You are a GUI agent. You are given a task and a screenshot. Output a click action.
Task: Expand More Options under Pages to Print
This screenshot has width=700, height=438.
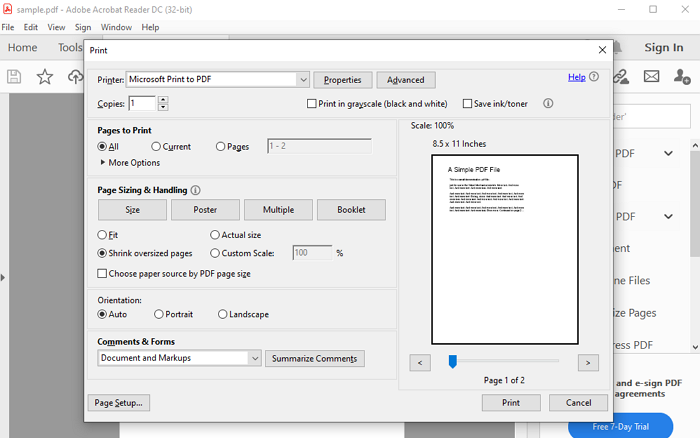(x=103, y=163)
